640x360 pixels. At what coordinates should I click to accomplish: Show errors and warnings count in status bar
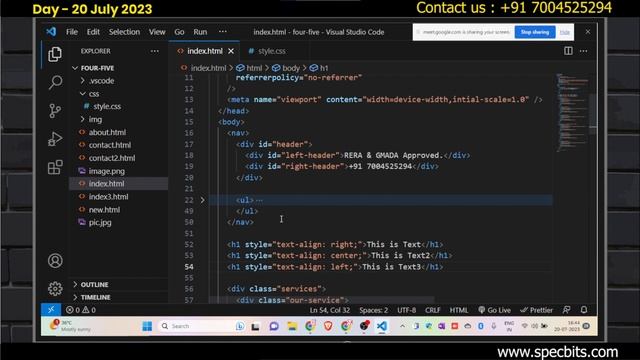click(81, 310)
